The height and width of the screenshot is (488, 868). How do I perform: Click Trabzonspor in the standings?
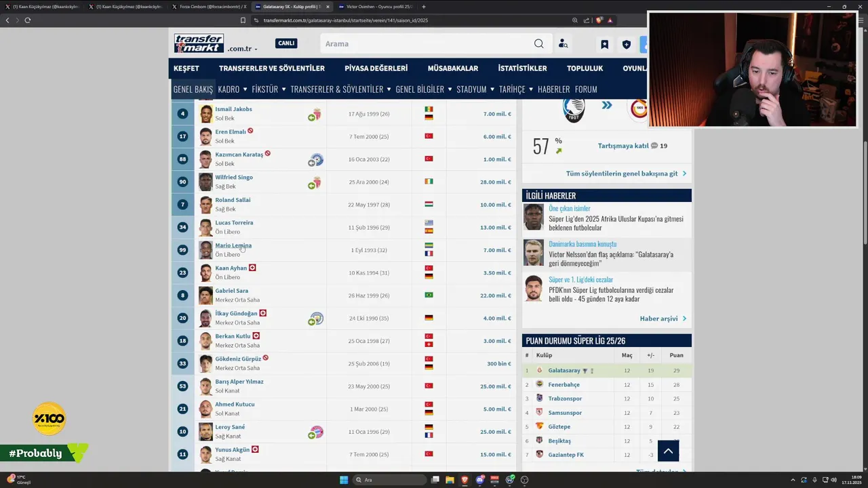pyautogui.click(x=565, y=399)
